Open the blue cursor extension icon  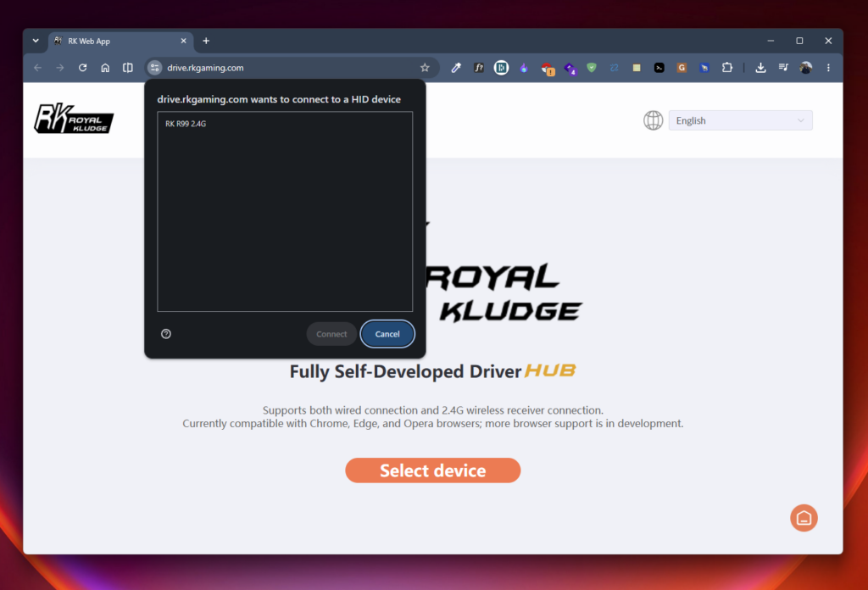click(x=704, y=68)
